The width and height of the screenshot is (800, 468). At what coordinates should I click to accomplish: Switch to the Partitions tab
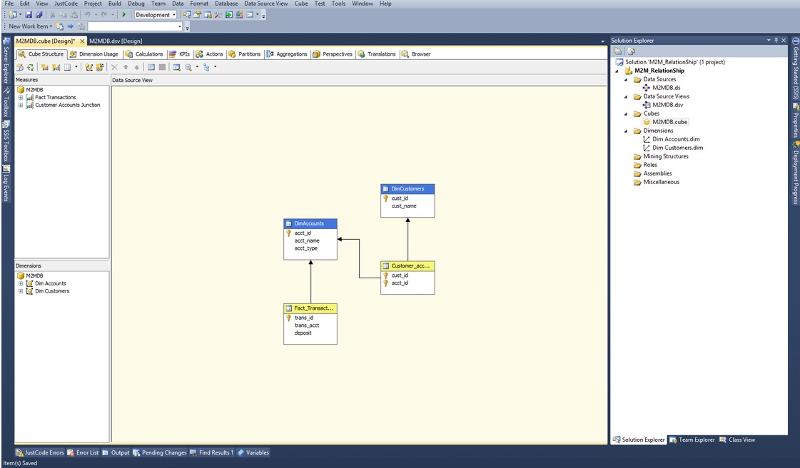point(244,54)
